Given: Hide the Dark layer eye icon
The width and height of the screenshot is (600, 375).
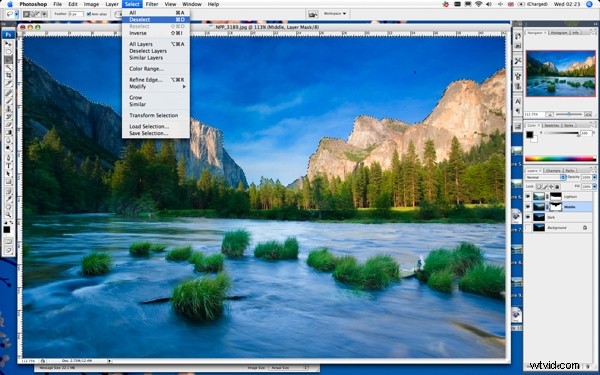Looking at the screenshot, I should (x=528, y=217).
